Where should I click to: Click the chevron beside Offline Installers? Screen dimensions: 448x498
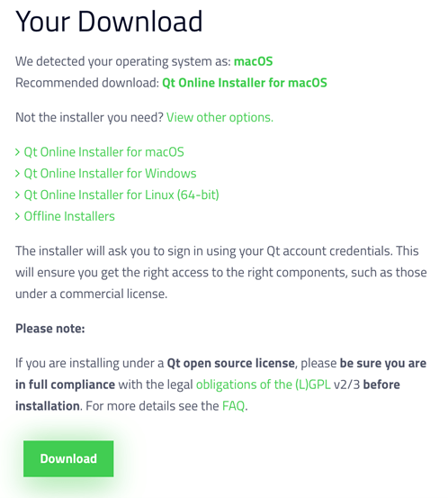[17, 217]
